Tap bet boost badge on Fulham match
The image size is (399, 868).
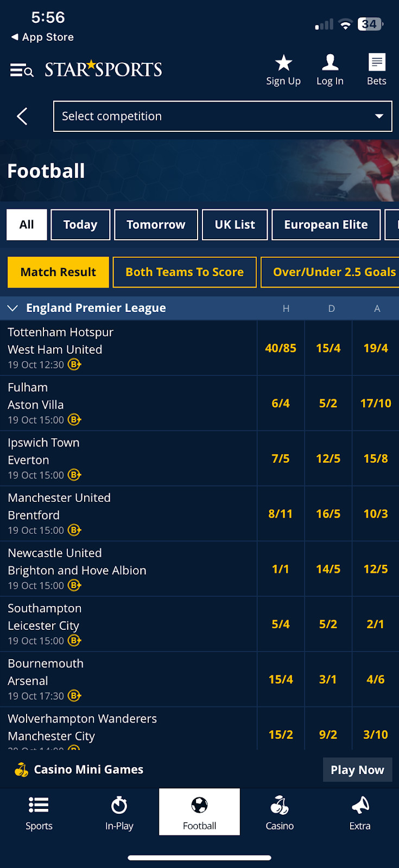click(74, 420)
